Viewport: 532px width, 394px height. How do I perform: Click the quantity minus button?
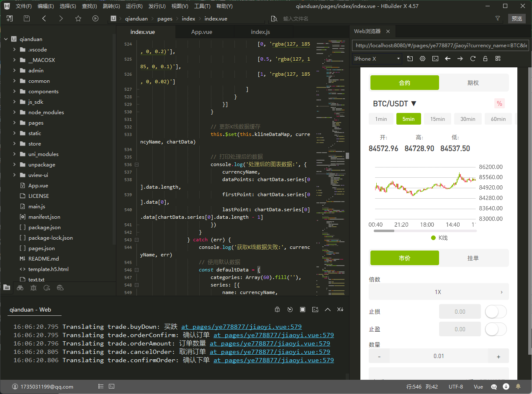point(379,356)
